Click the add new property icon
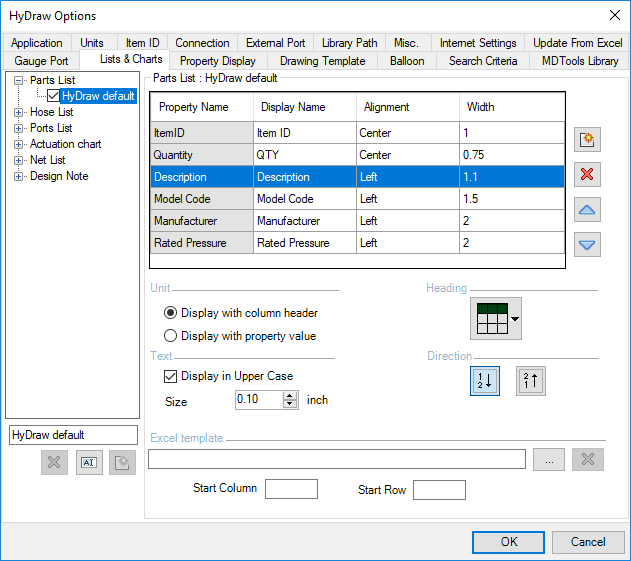The height and width of the screenshot is (561, 631). click(589, 140)
